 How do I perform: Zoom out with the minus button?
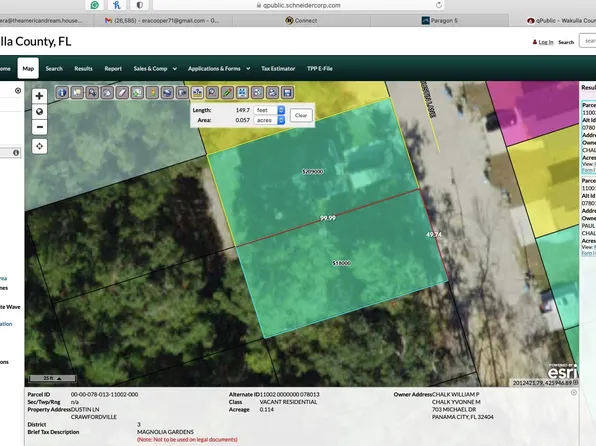pos(39,127)
